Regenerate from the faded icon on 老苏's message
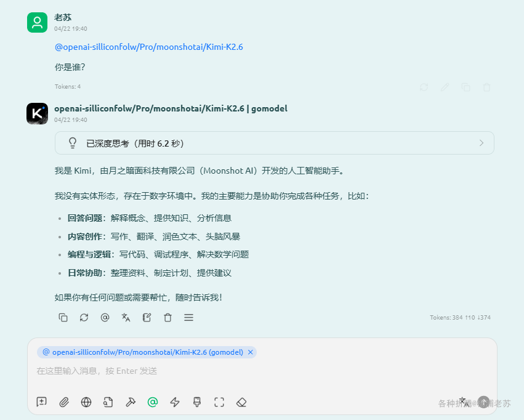This screenshot has height=420, width=524. pyautogui.click(x=424, y=87)
